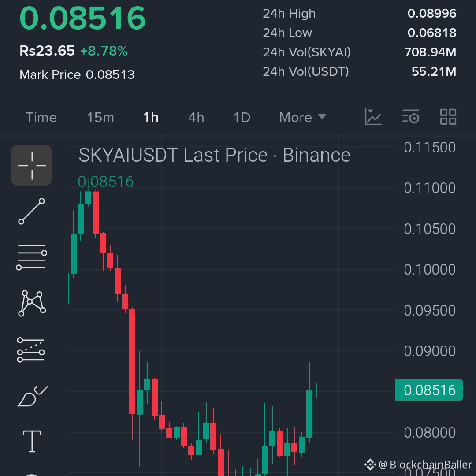Select the XABCD pattern tool
The width and height of the screenshot is (476, 476).
pyautogui.click(x=32, y=303)
